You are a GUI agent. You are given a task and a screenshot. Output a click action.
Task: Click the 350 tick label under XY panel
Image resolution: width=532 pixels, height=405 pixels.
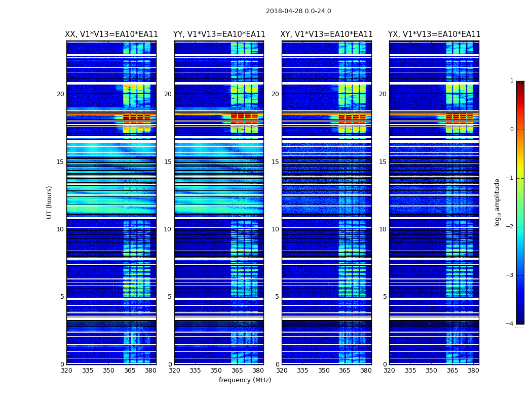click(x=324, y=371)
